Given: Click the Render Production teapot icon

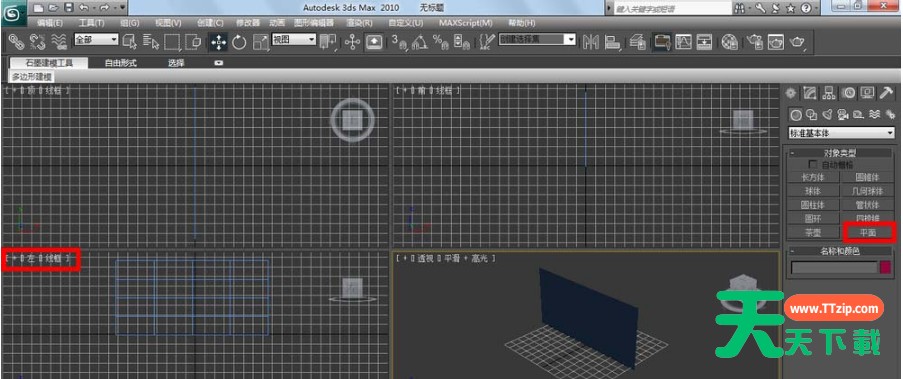Looking at the screenshot, I should [x=799, y=41].
